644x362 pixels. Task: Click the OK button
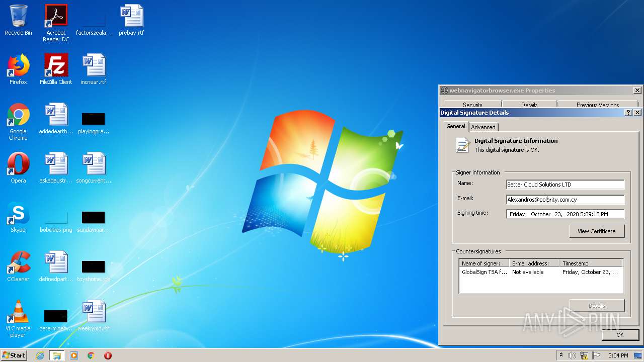(x=620, y=335)
